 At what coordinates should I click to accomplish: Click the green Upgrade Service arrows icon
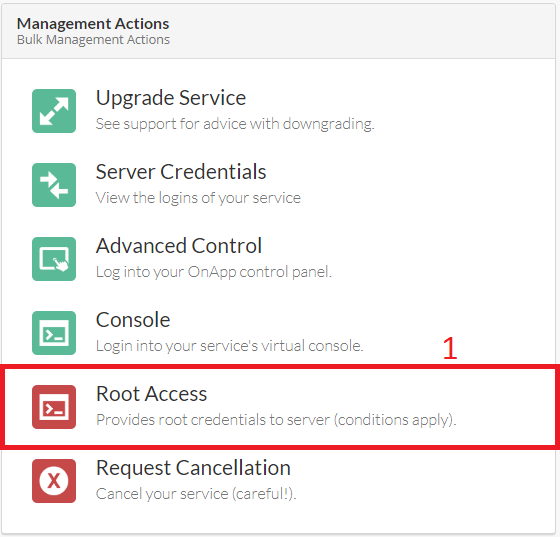tap(54, 111)
